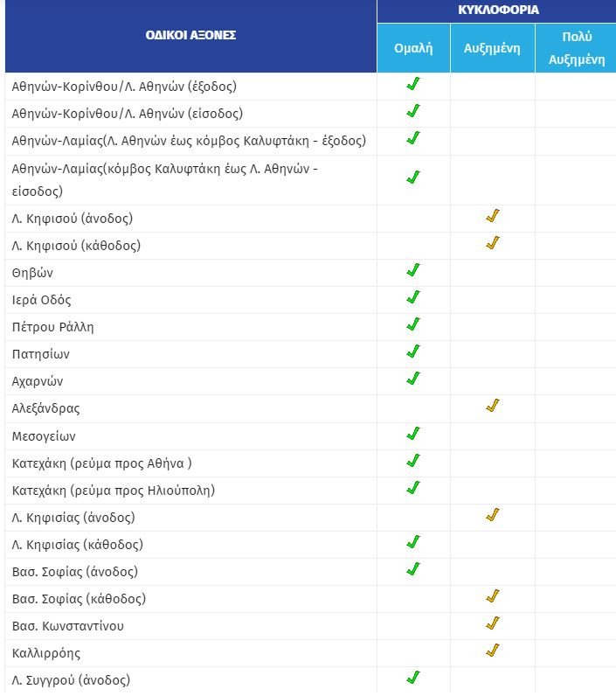The height and width of the screenshot is (696, 616).
Task: Click yellow checkmark in Αλεξάνδρας row
Action: [x=492, y=406]
